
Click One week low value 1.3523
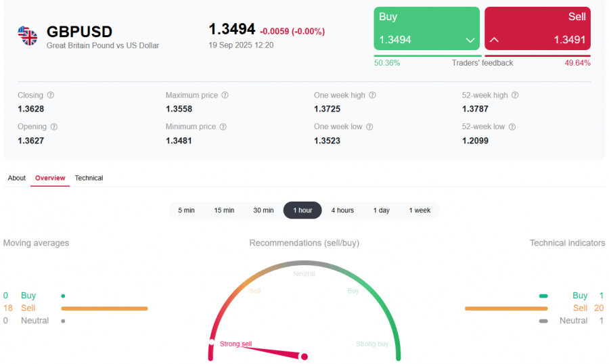(327, 141)
